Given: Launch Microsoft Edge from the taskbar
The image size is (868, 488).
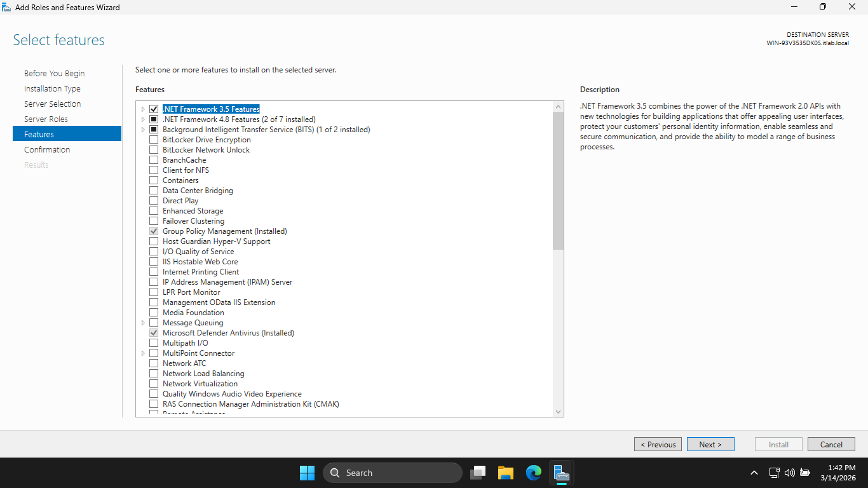Looking at the screenshot, I should (534, 473).
